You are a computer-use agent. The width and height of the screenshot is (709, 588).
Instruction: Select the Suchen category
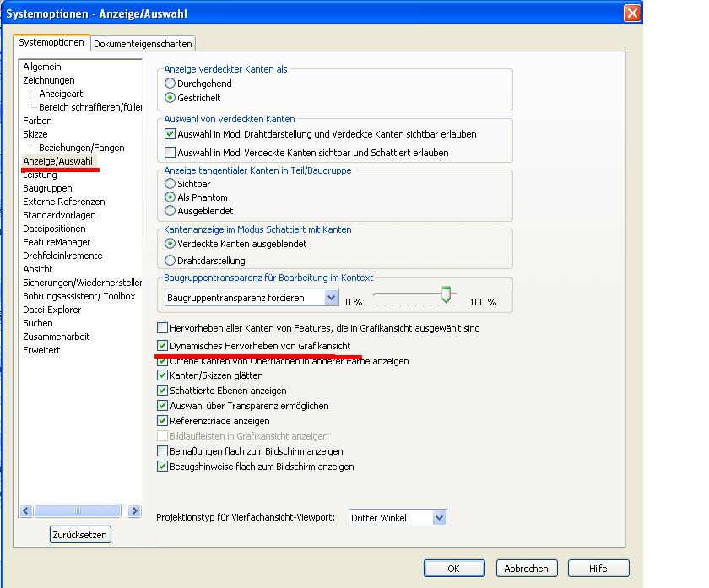point(38,324)
